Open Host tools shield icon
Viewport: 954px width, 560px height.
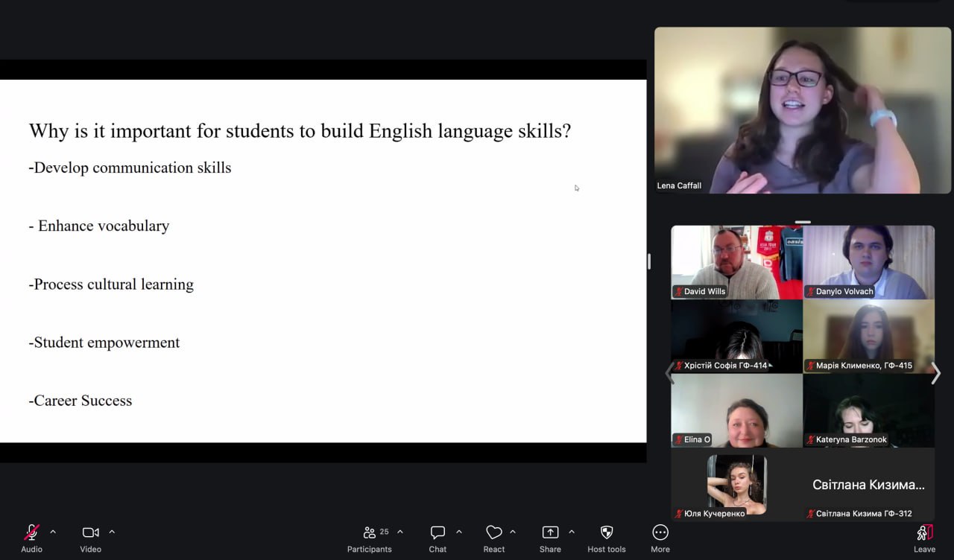point(607,532)
